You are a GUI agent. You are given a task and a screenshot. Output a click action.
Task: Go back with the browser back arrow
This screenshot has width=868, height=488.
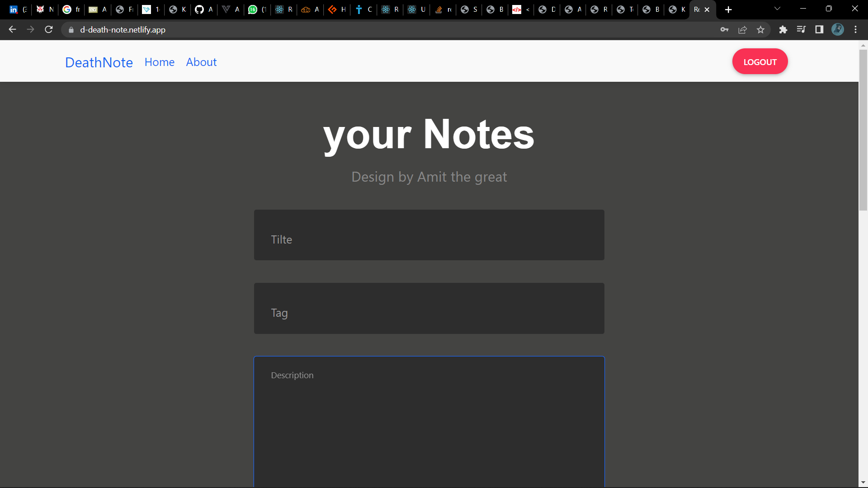(x=12, y=30)
